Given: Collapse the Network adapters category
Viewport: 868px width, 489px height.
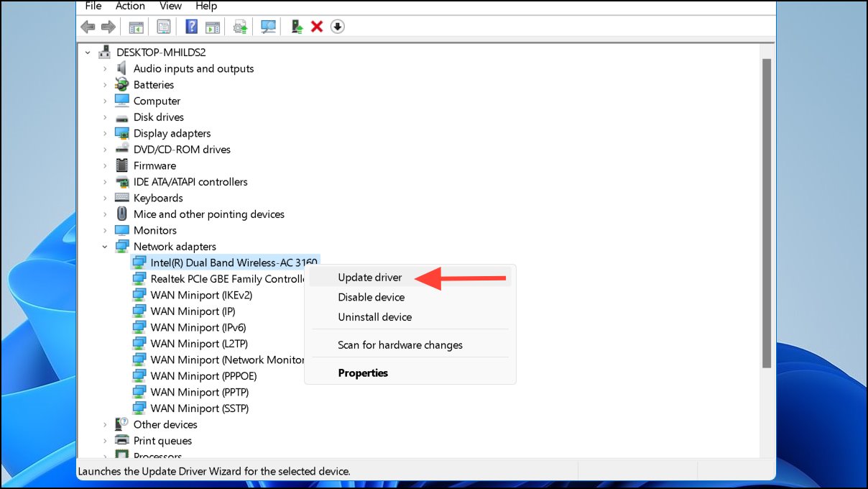Looking at the screenshot, I should (x=105, y=247).
